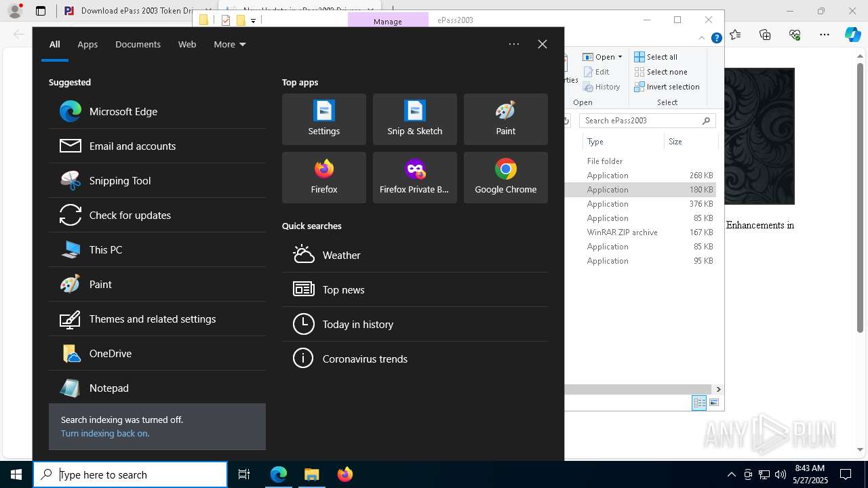Viewport: 868px width, 488px height.
Task: Open Edge tab actions menu icon
Action: coord(41,11)
